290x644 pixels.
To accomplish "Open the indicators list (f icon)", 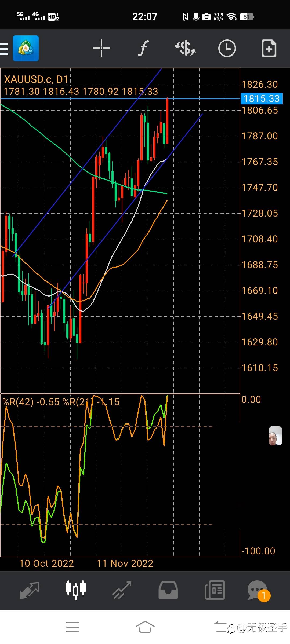I will coord(143,48).
